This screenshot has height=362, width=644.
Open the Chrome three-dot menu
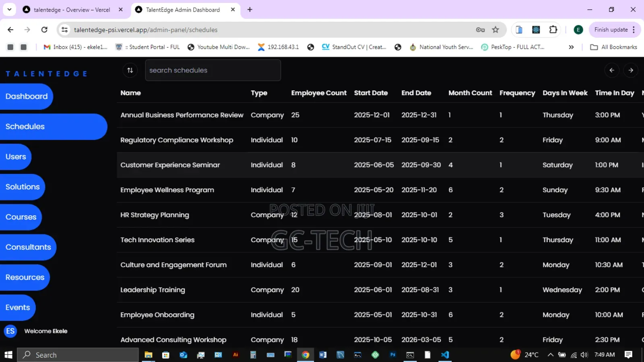(x=634, y=30)
